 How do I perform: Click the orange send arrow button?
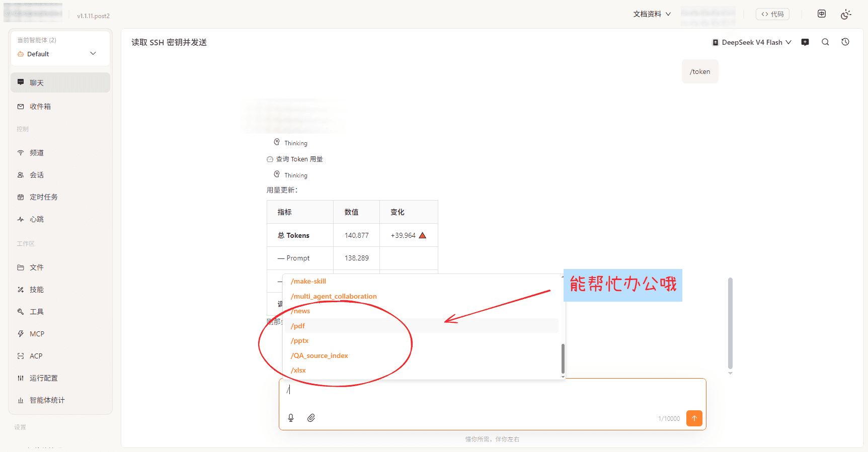694,418
